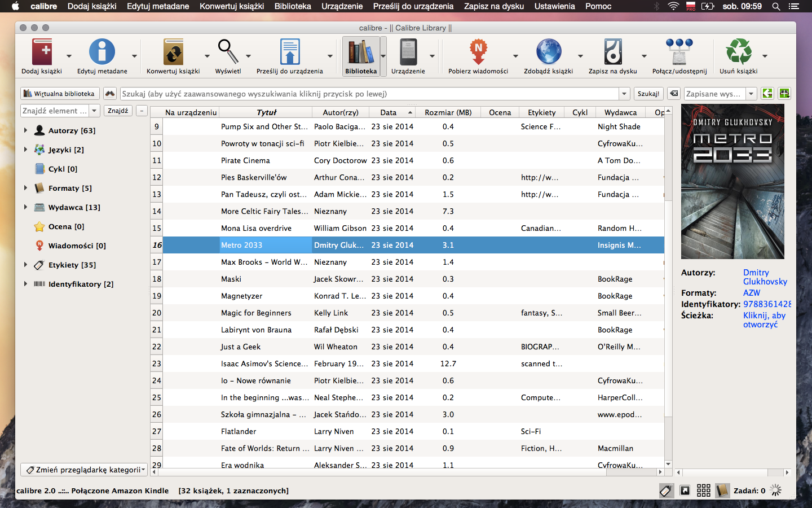Clear search with the reset icon
Viewport: 812px width, 508px height.
[x=673, y=94]
